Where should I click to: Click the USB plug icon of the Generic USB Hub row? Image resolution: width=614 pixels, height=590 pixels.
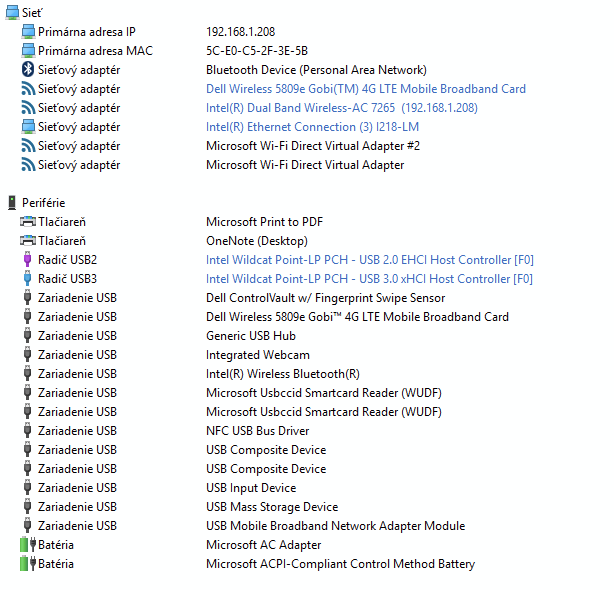[x=27, y=336]
